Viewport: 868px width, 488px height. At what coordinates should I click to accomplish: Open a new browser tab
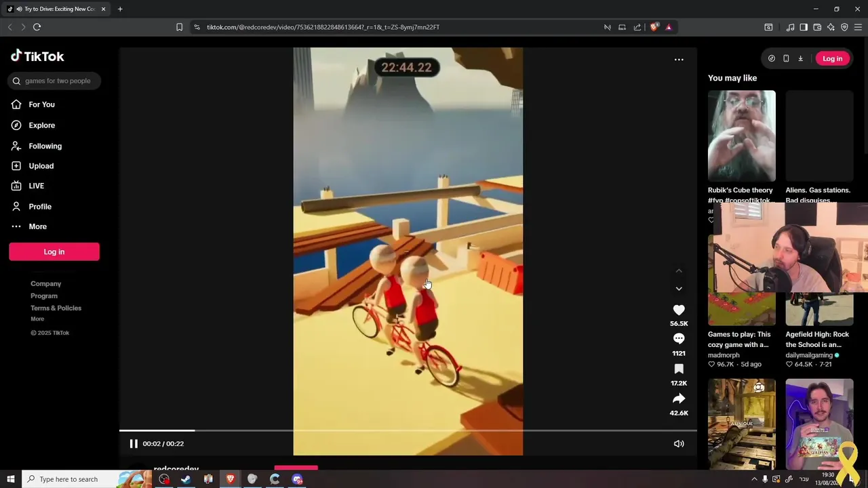click(x=120, y=9)
